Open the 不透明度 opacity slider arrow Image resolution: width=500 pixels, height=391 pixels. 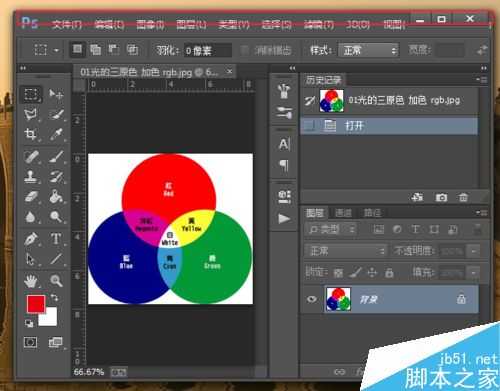coord(474,251)
